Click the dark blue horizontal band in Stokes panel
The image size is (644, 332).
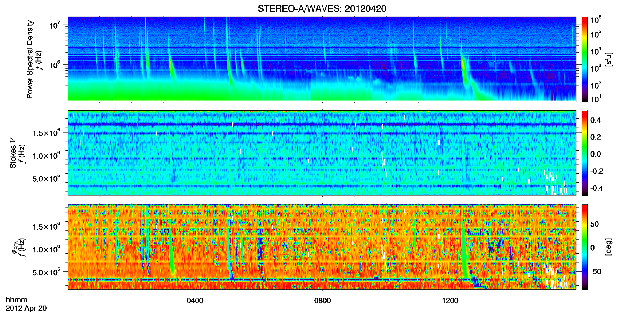tap(322, 124)
